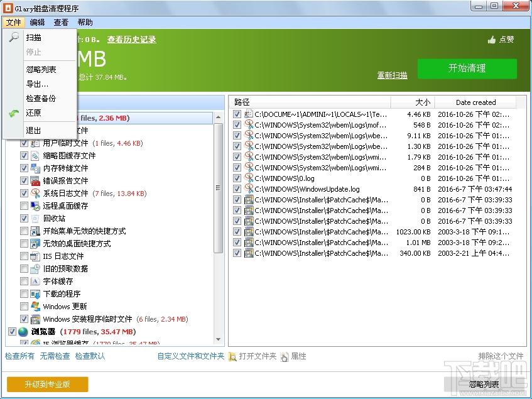Click the magnifier Scan icon in File menu
The width and height of the screenshot is (532, 399).
pos(14,36)
